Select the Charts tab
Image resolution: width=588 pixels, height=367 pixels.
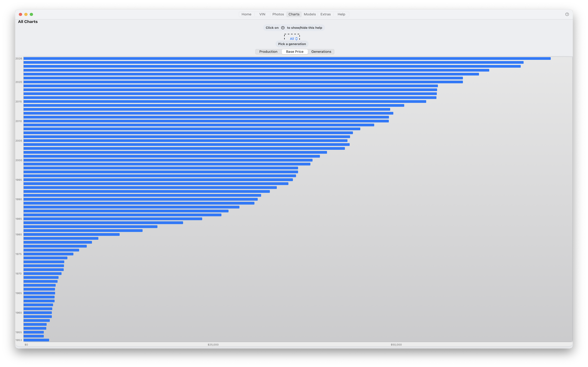pyautogui.click(x=294, y=14)
